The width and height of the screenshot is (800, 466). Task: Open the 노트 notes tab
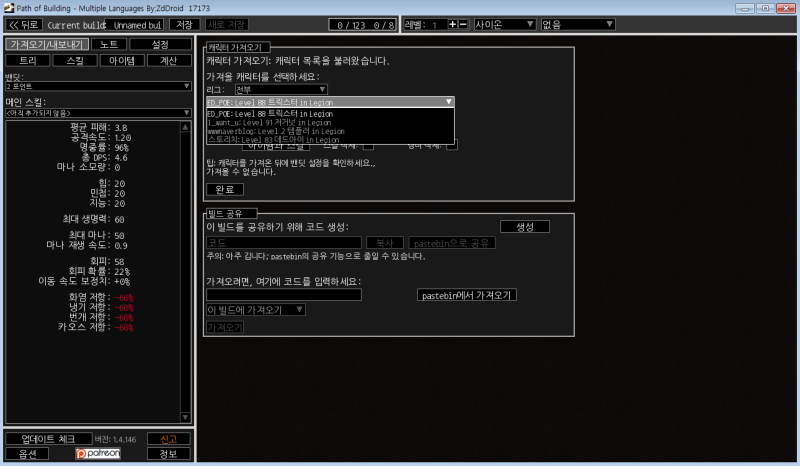(109, 44)
